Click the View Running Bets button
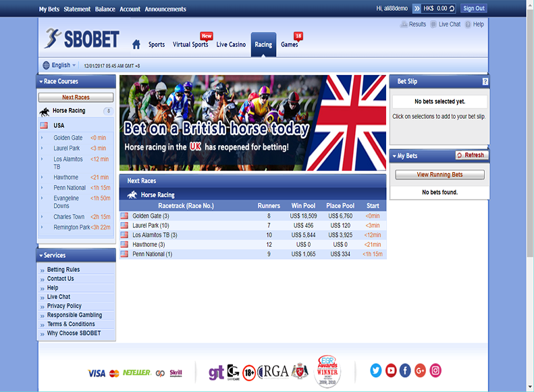Screen dimensions: 534x392 pyautogui.click(x=439, y=175)
